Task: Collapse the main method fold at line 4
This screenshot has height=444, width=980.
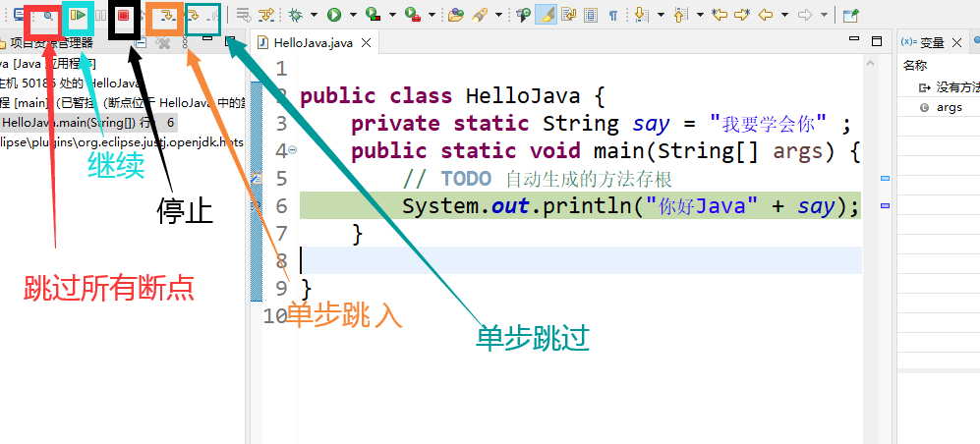Action: (x=293, y=150)
